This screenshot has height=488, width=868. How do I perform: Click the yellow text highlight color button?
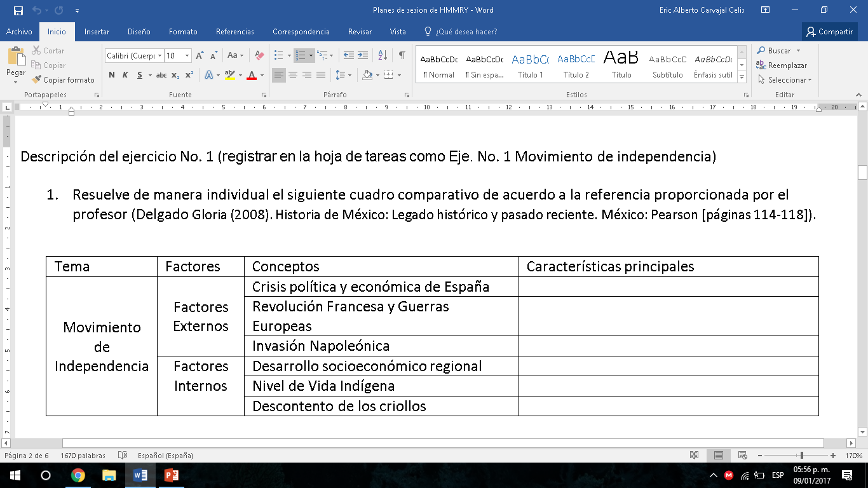tap(229, 75)
